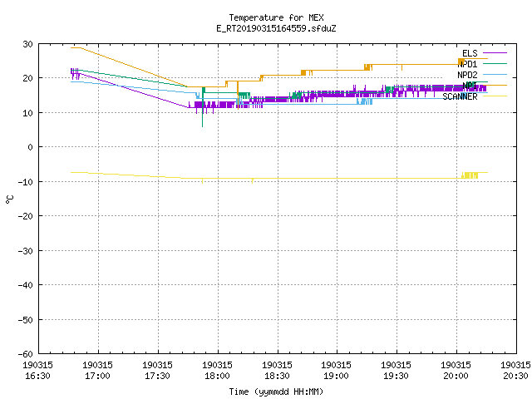The width and height of the screenshot is (532, 399).
Task: Click the ELS legend label
Action: click(470, 53)
